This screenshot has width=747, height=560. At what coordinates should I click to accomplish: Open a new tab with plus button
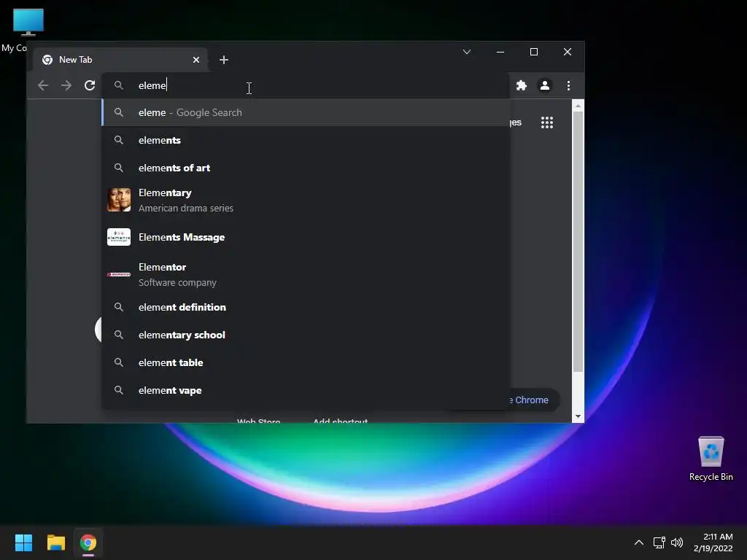pyautogui.click(x=224, y=60)
